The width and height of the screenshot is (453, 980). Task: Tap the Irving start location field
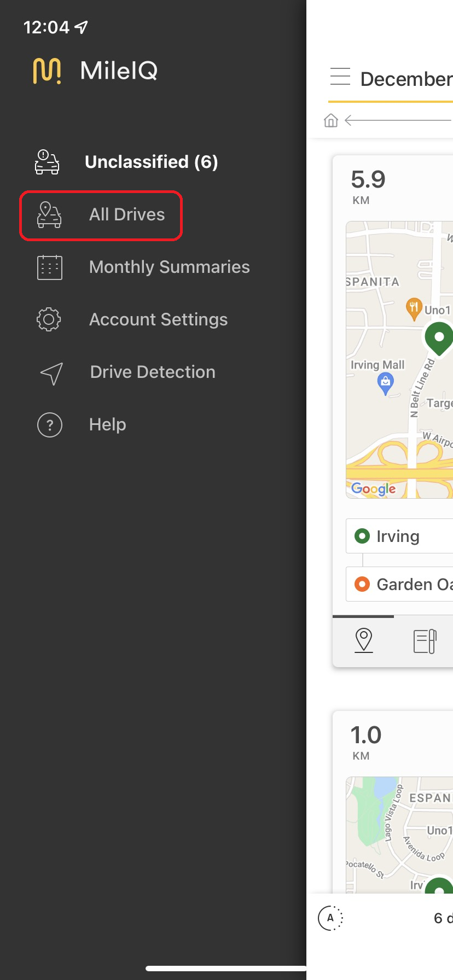click(399, 536)
